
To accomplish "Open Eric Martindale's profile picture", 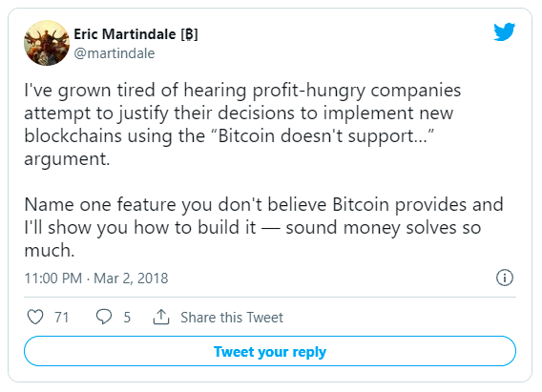I will coord(47,43).
